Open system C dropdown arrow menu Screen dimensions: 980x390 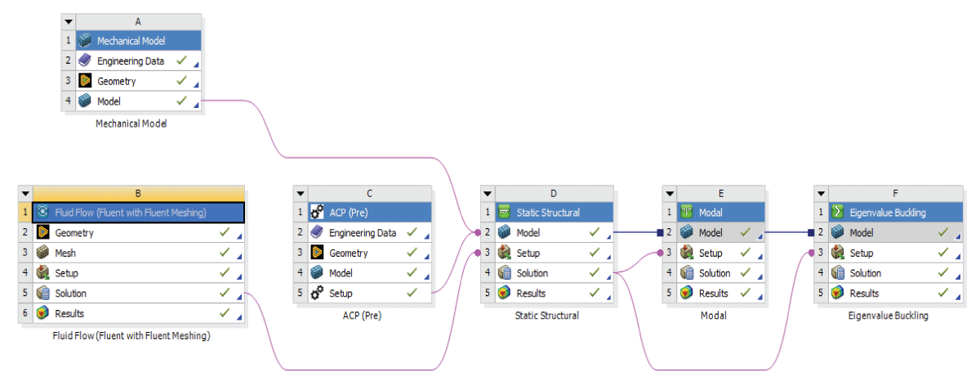pyautogui.click(x=301, y=194)
